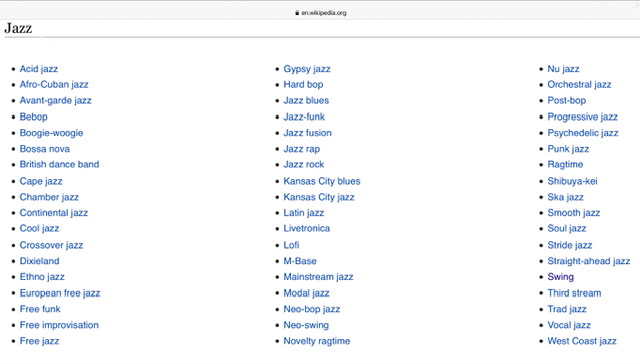Open the Trad jazz link
The image size is (640, 364).
click(x=567, y=309)
